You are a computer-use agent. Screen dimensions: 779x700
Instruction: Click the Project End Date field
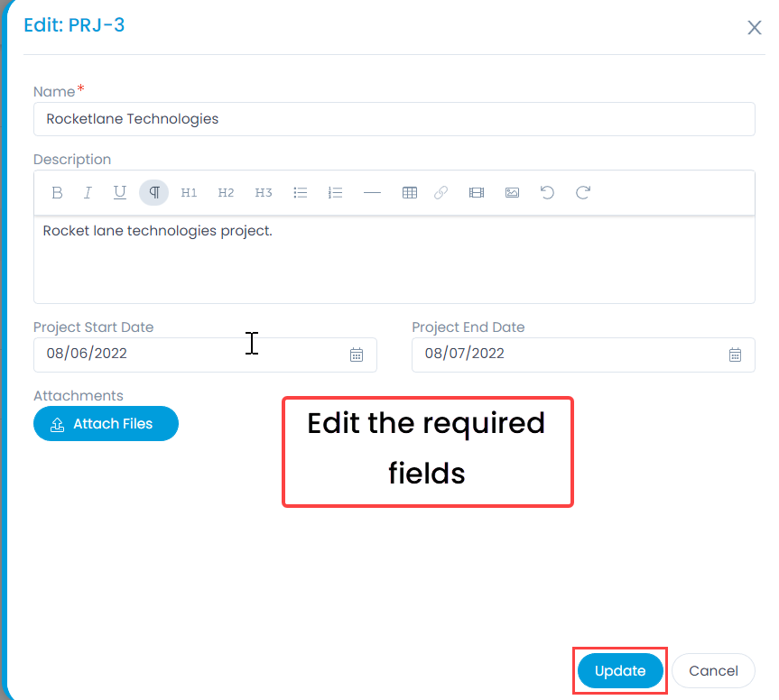click(583, 355)
